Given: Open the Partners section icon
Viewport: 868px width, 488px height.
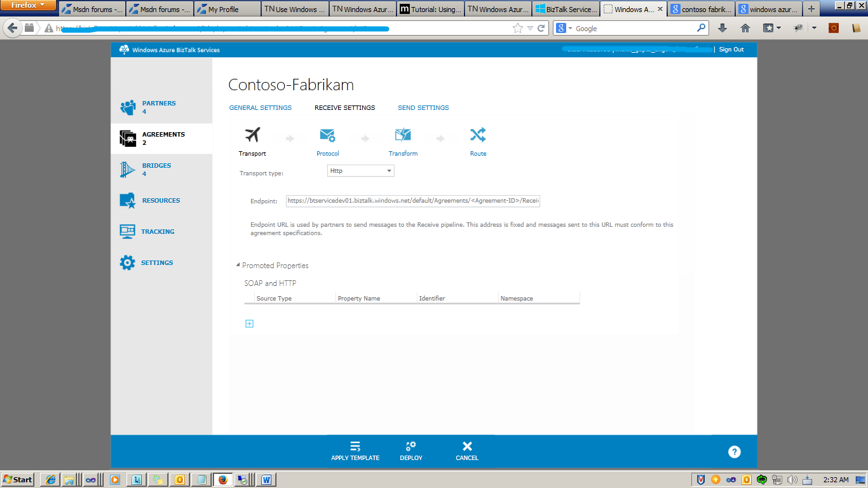Looking at the screenshot, I should 128,107.
